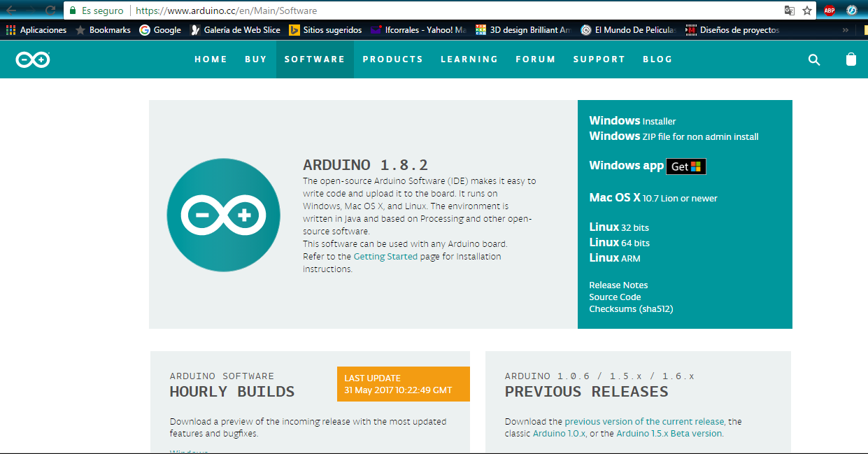Open Google Translate icon in the address bar
Image resolution: width=868 pixels, height=454 pixels.
coord(790,10)
